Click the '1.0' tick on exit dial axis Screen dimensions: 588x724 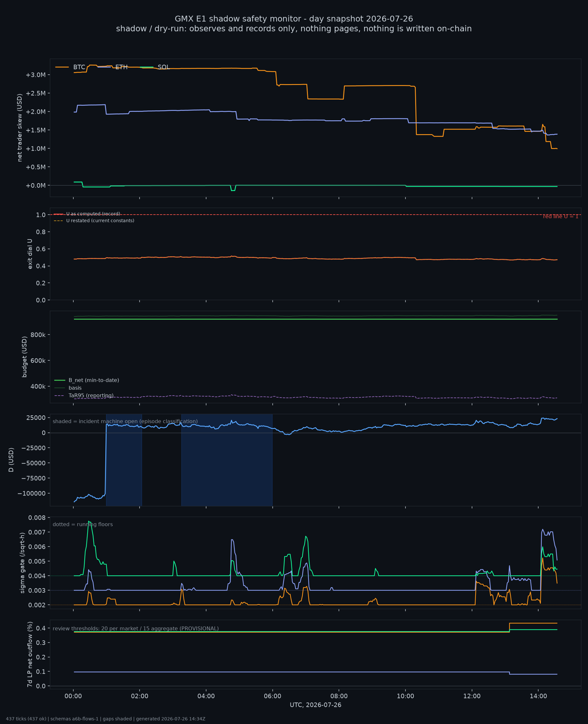click(41, 215)
